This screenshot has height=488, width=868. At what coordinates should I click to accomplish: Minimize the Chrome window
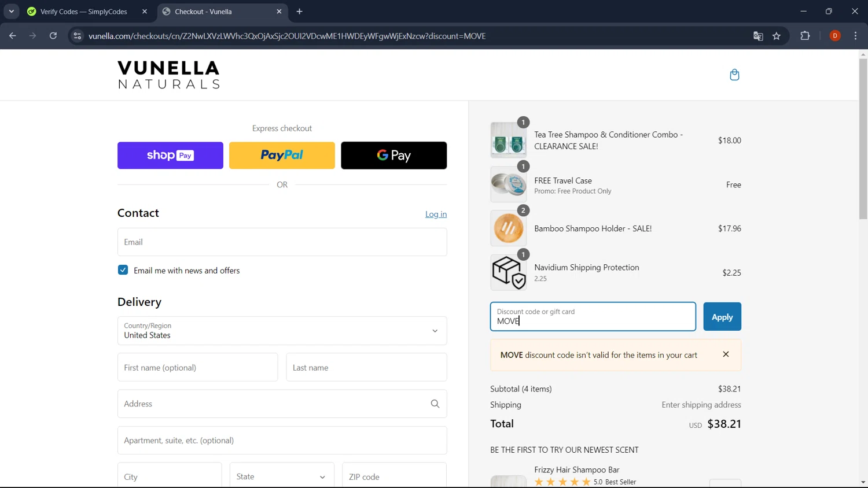point(803,12)
